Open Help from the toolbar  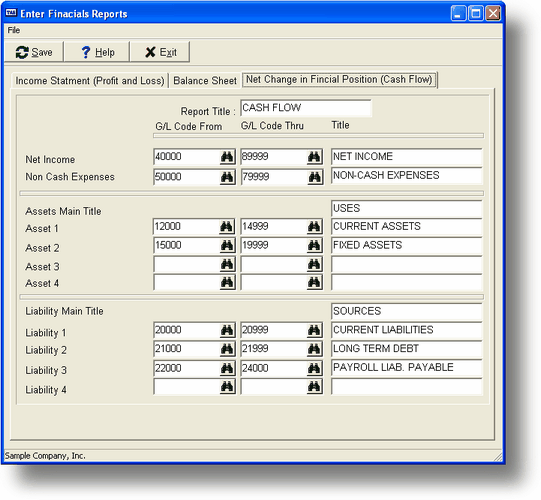[x=98, y=52]
